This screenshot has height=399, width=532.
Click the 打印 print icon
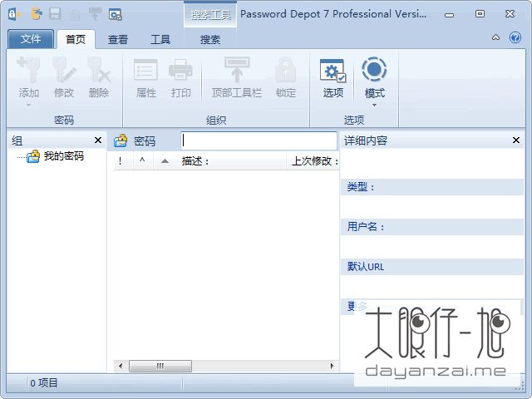point(180,70)
